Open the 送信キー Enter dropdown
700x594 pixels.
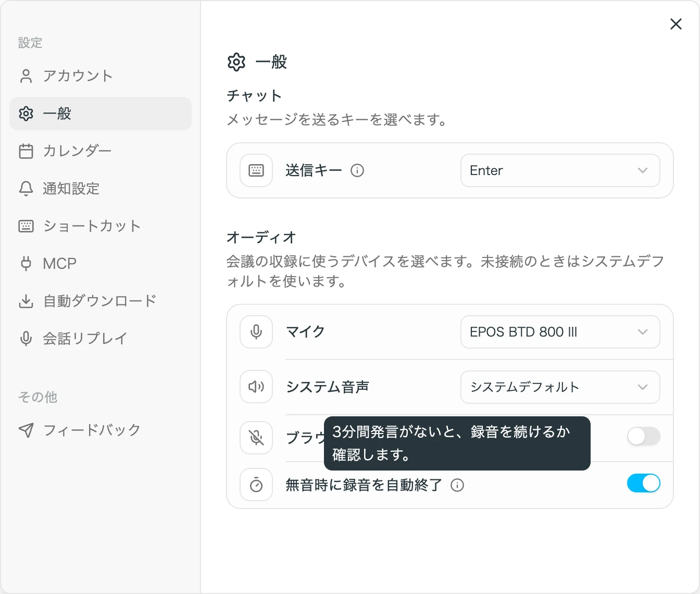pos(560,170)
